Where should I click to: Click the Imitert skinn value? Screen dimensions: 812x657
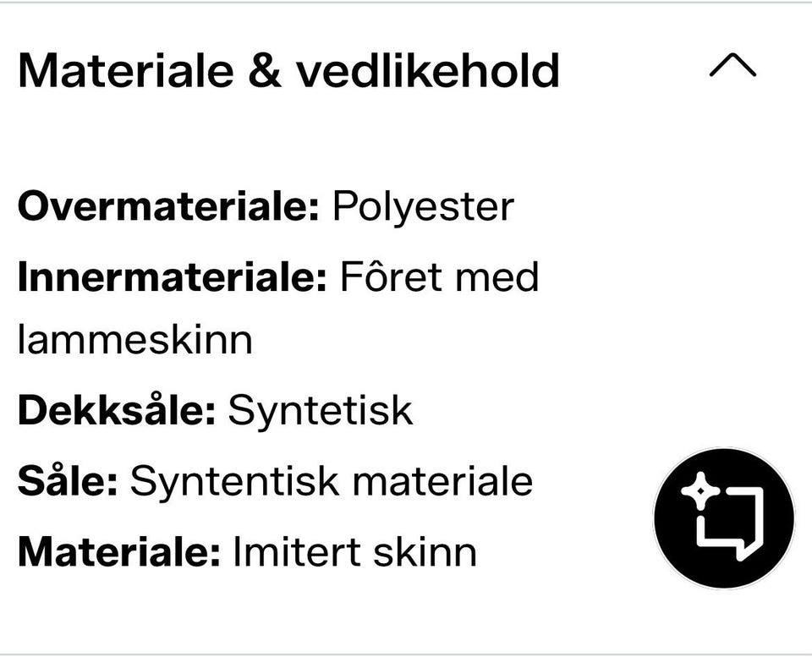tap(354, 552)
